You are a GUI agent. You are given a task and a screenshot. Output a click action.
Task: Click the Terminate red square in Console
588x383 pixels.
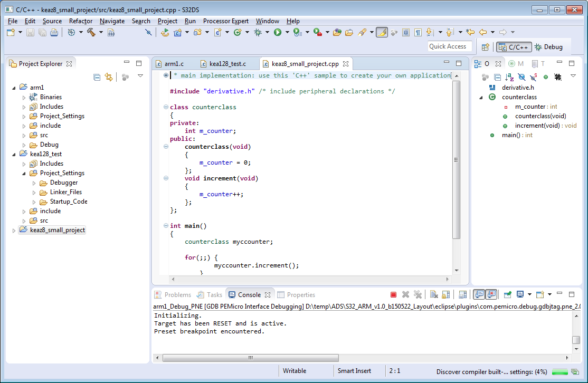click(x=393, y=295)
